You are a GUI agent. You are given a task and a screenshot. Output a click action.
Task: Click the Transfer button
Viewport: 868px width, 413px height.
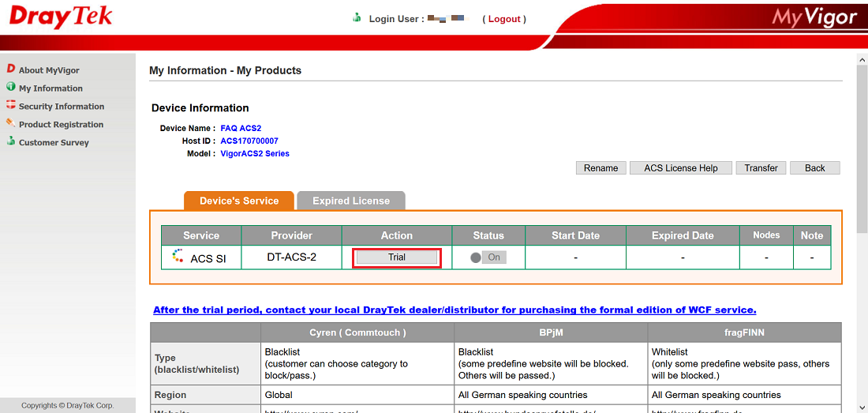pyautogui.click(x=761, y=167)
